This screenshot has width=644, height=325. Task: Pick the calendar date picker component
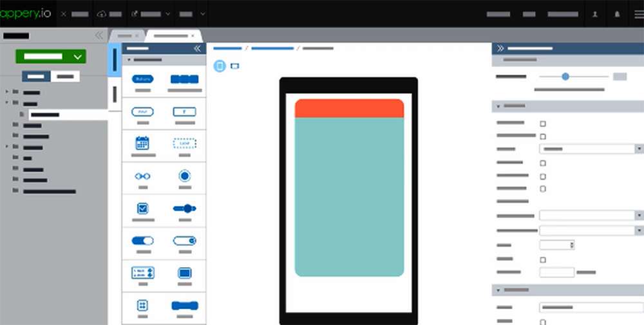point(142,143)
